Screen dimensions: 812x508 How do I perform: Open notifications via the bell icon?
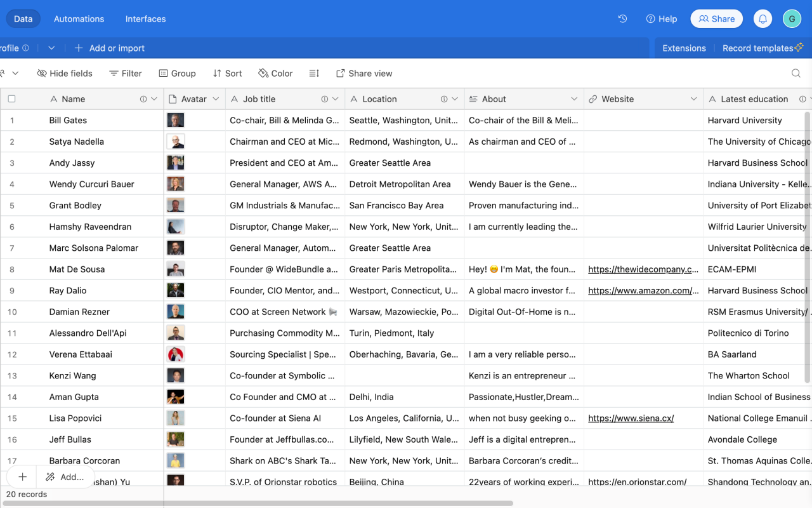pyautogui.click(x=763, y=18)
